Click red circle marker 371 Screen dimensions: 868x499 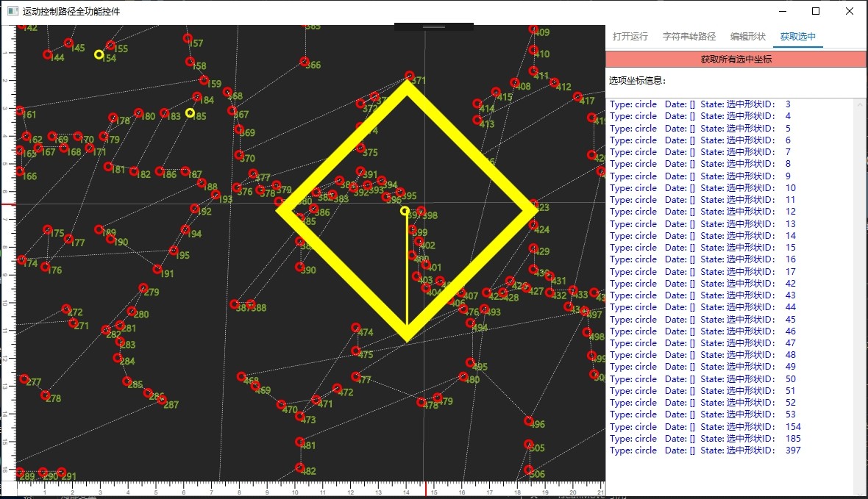coord(409,75)
